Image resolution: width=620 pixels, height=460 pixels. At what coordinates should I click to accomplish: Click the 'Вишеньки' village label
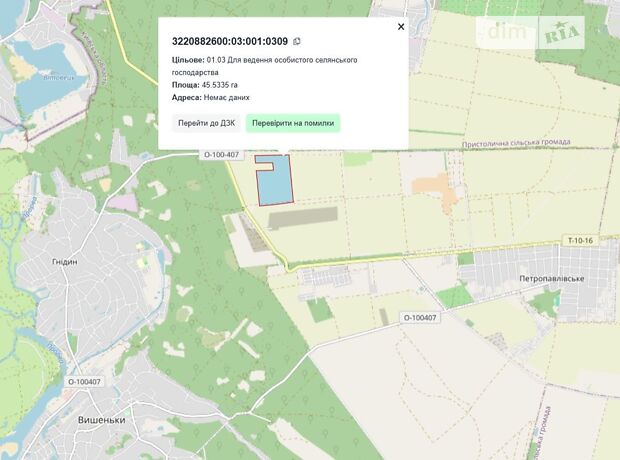(102, 420)
